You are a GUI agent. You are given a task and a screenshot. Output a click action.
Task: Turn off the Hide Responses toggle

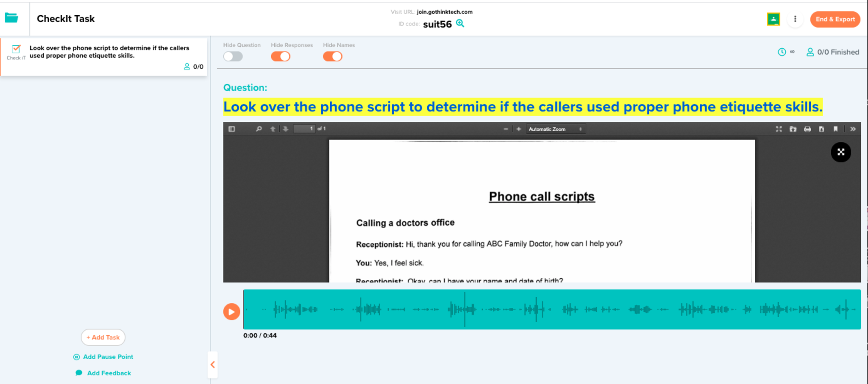click(281, 56)
